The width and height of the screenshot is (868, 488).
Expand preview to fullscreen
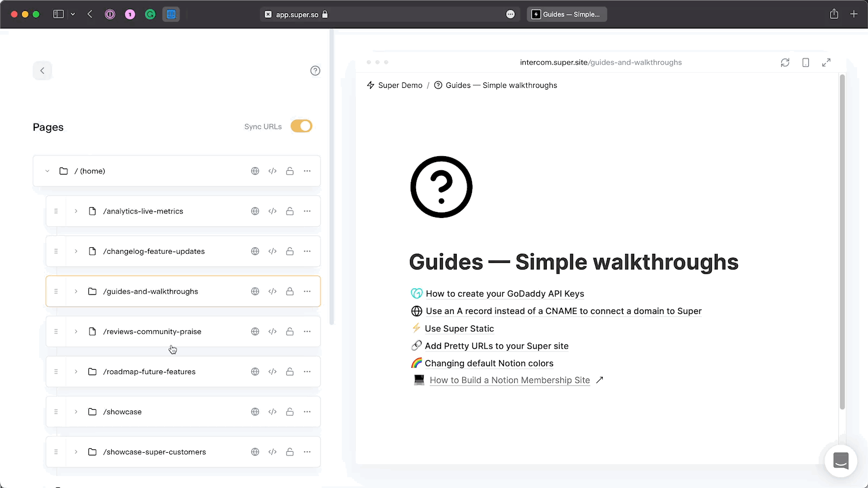pos(826,62)
